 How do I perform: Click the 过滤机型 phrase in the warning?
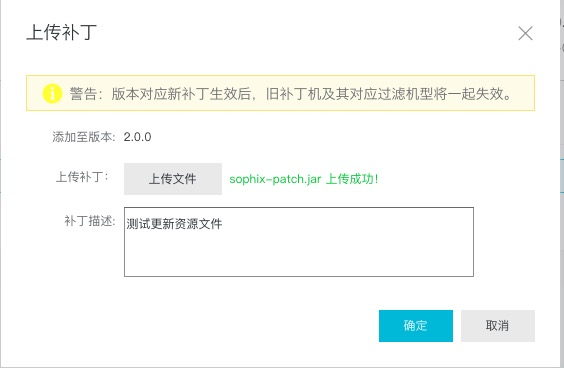[x=406, y=94]
